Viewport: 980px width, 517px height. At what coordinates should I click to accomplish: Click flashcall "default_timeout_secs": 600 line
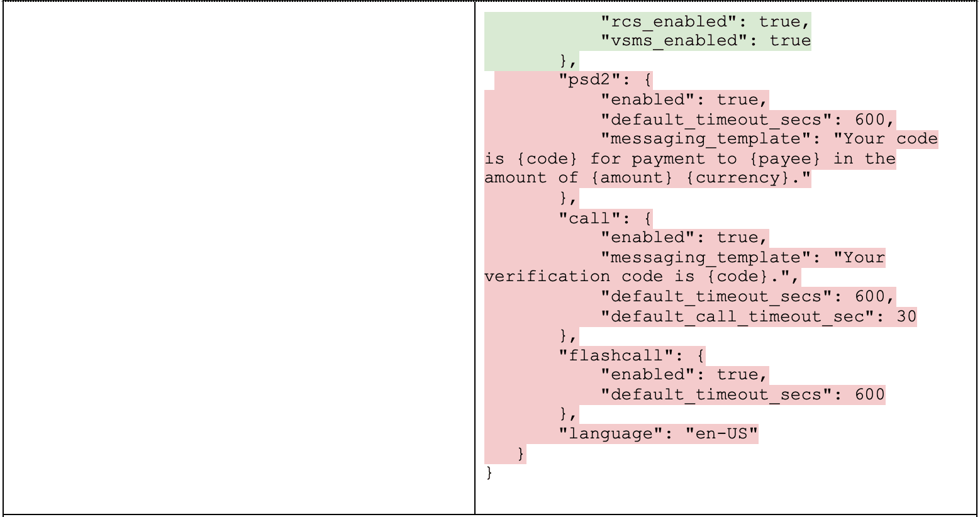click(742, 395)
